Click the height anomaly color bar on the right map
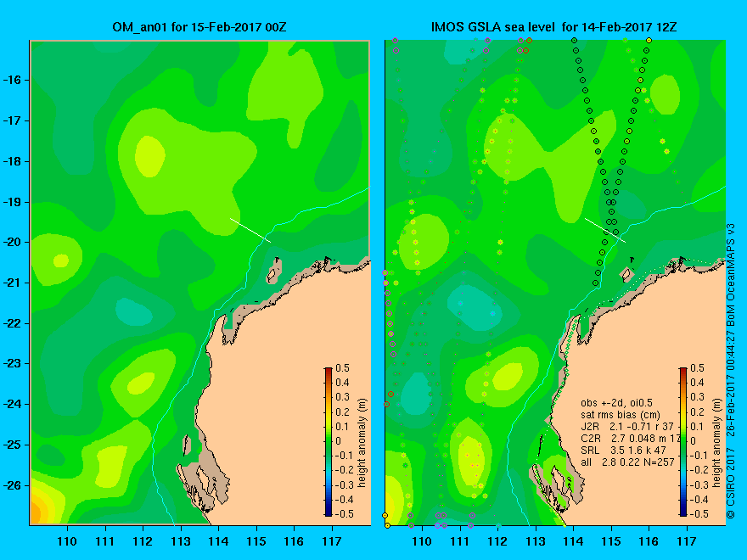Viewport: 747px width, 560px height. (683, 441)
